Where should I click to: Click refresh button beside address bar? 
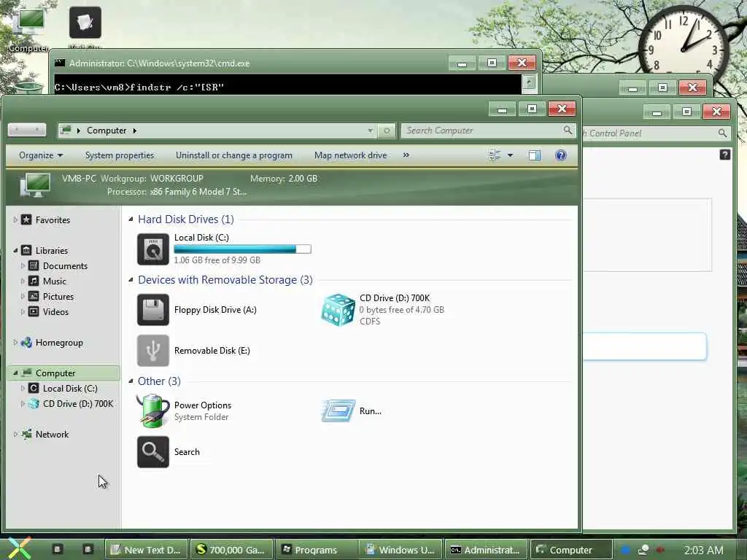(387, 131)
